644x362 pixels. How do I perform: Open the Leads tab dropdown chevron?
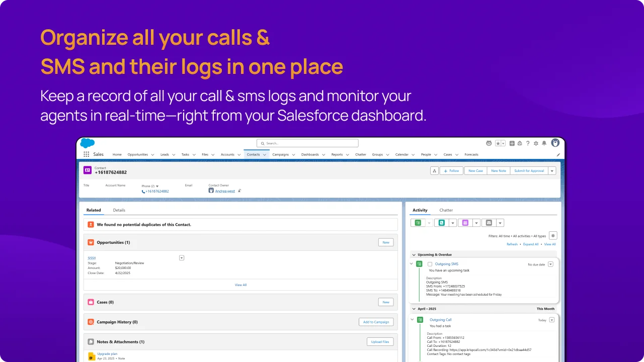[x=174, y=155]
